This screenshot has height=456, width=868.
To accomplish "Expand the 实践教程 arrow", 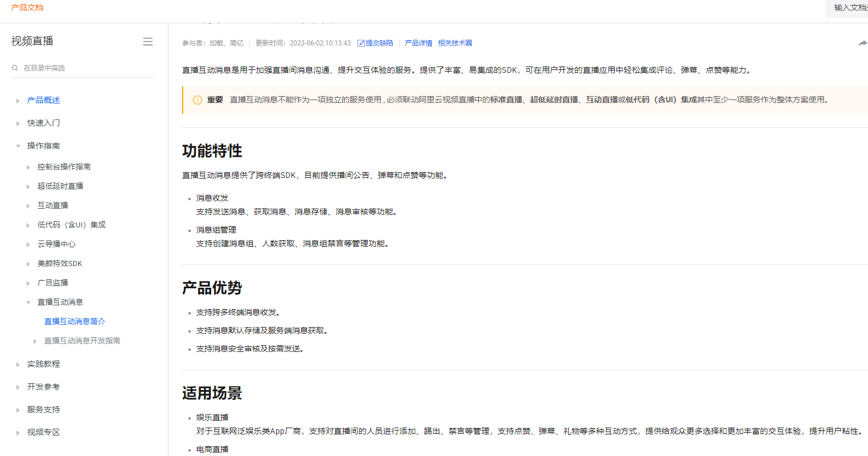I will (18, 364).
